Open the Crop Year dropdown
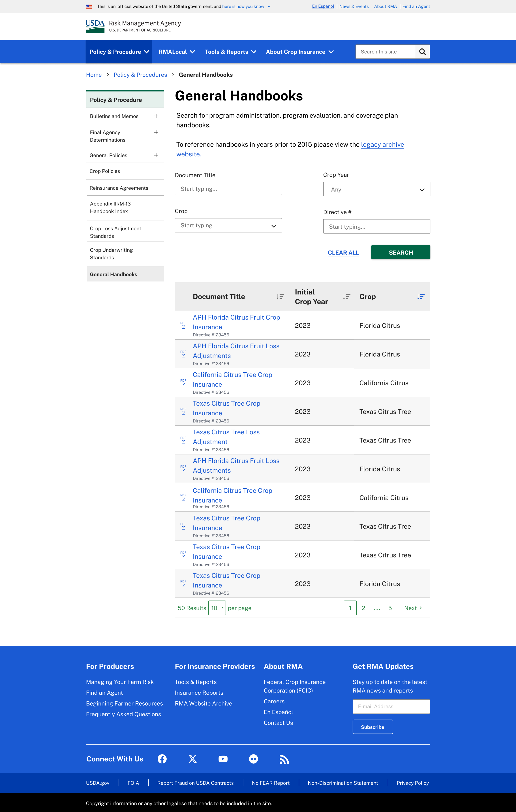Screen dimensions: 516x812 [x=376, y=189]
